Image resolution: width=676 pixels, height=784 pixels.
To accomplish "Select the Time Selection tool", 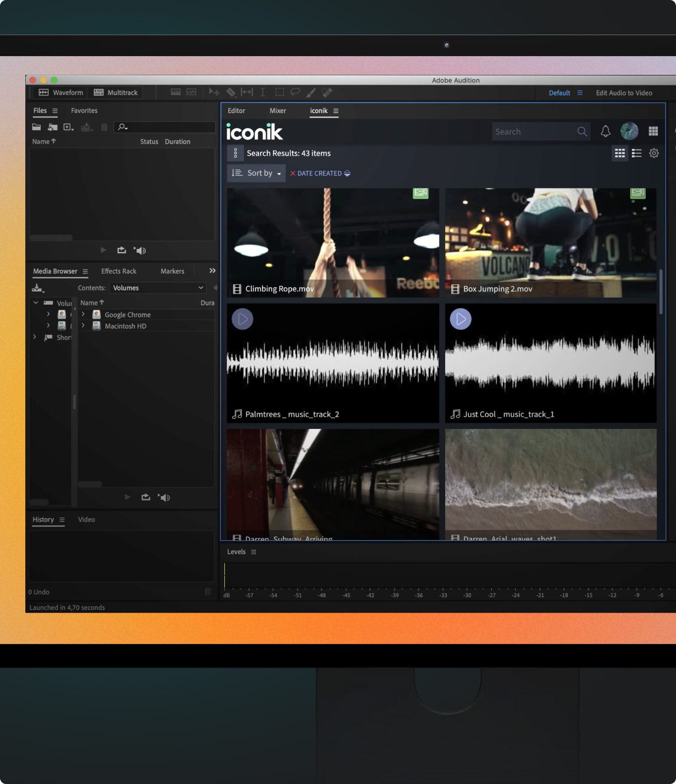I will click(x=262, y=92).
